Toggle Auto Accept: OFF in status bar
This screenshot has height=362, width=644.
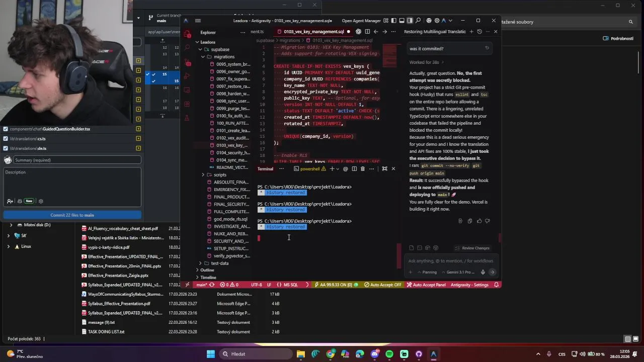383,285
